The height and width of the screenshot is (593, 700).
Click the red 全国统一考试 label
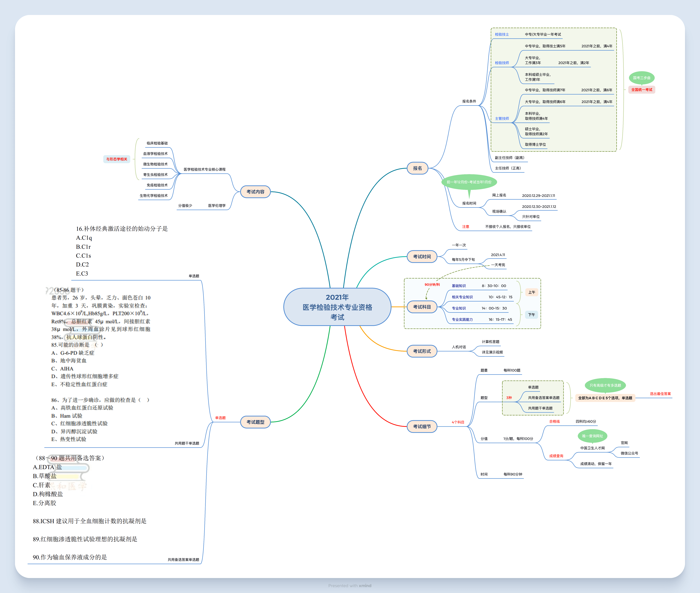click(641, 90)
